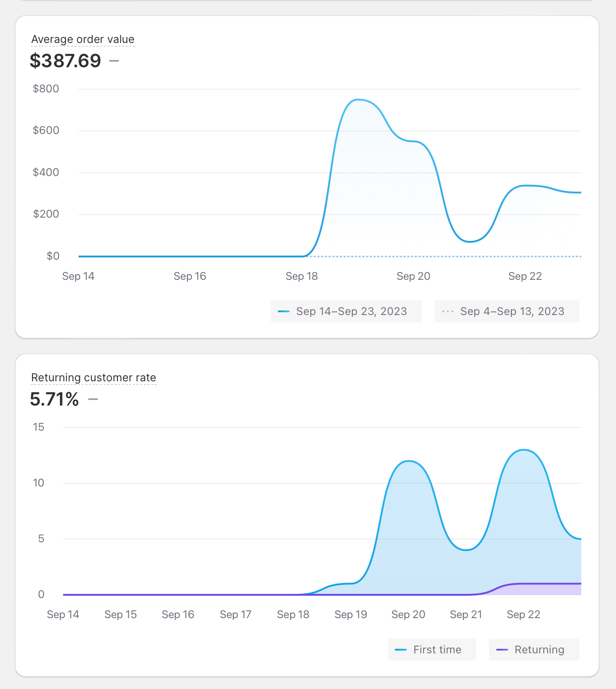Toggle the Sep 14–Sep 23, 2023 legend series
Viewport: 616px width, 689px height.
(346, 311)
